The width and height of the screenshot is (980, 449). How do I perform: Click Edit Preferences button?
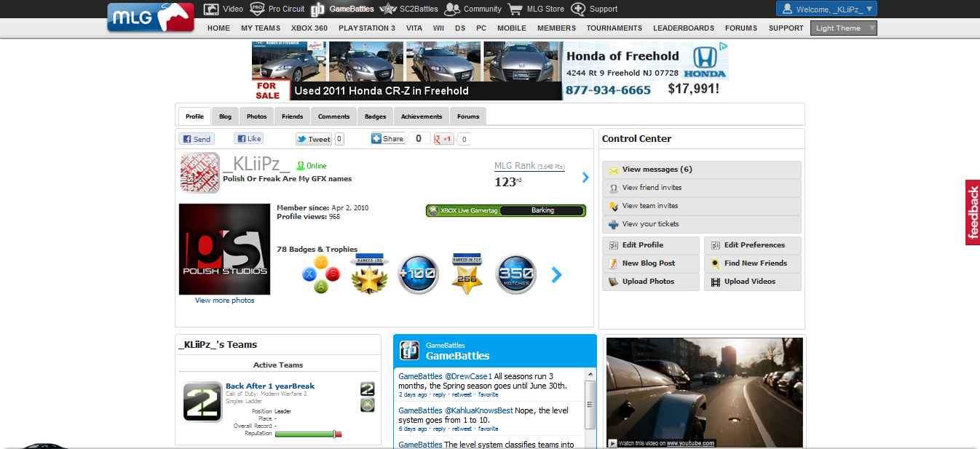(x=753, y=245)
